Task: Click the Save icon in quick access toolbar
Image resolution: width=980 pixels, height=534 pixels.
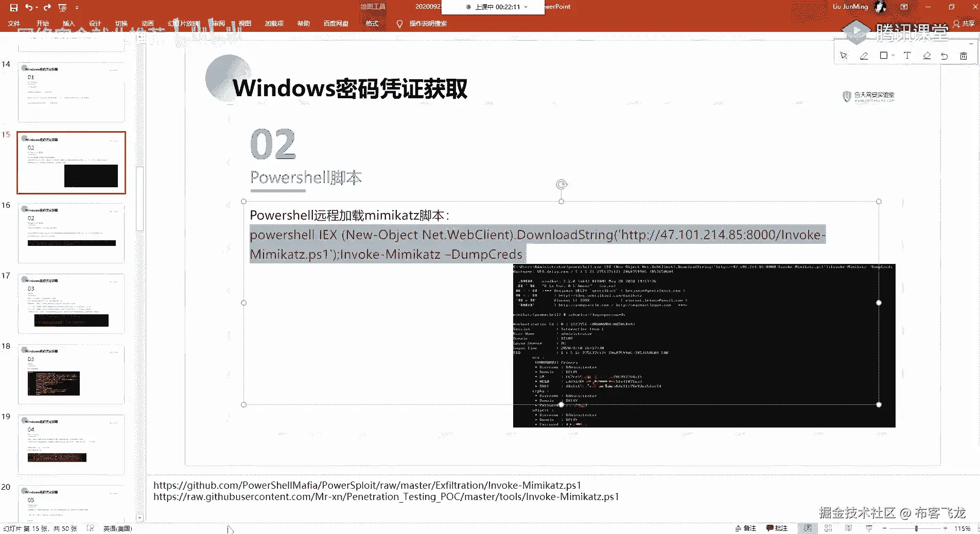Action: [14, 7]
